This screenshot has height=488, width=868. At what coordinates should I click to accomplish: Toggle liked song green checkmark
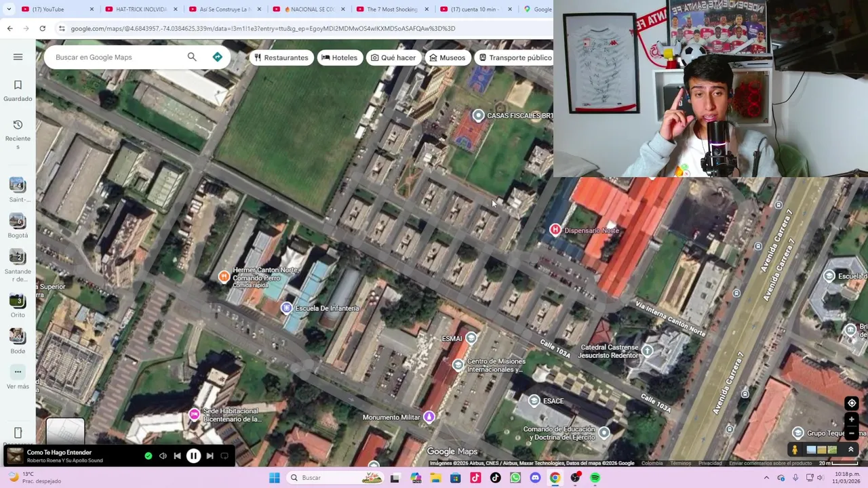click(149, 456)
